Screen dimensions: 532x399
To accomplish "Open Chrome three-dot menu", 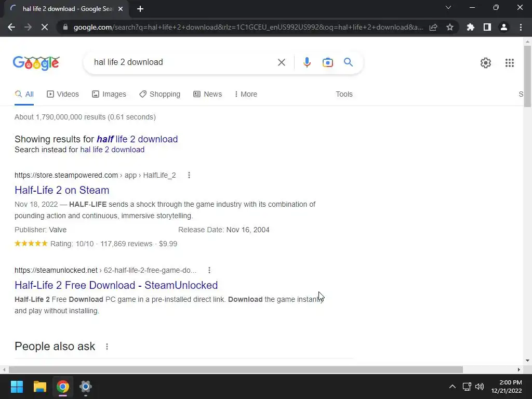I will click(521, 27).
